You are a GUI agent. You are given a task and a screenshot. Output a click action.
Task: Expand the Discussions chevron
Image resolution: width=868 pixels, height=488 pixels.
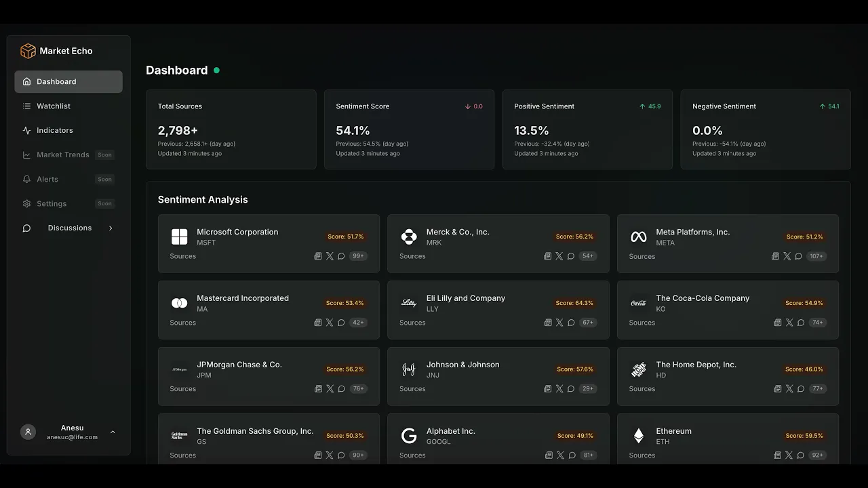pos(111,228)
